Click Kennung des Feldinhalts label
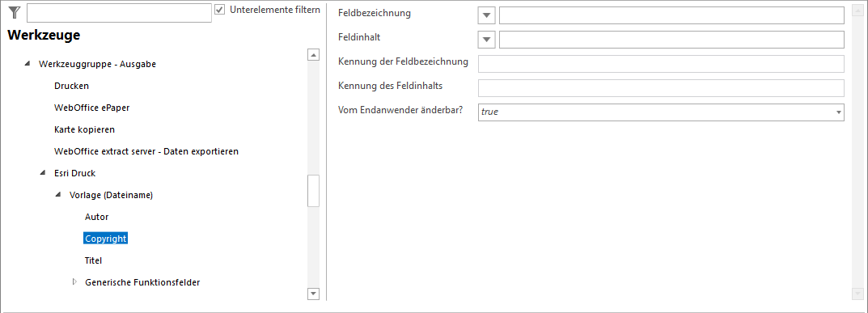The width and height of the screenshot is (868, 313). coord(390,86)
